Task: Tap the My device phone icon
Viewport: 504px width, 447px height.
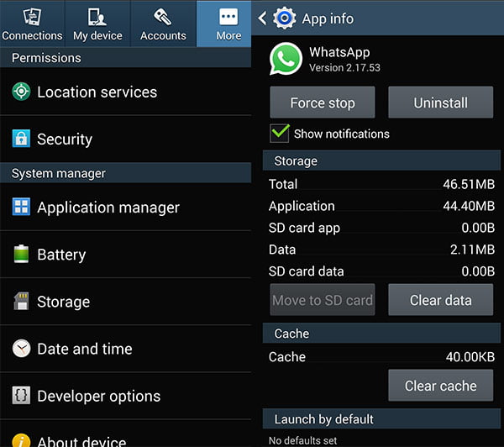Action: pos(97,17)
